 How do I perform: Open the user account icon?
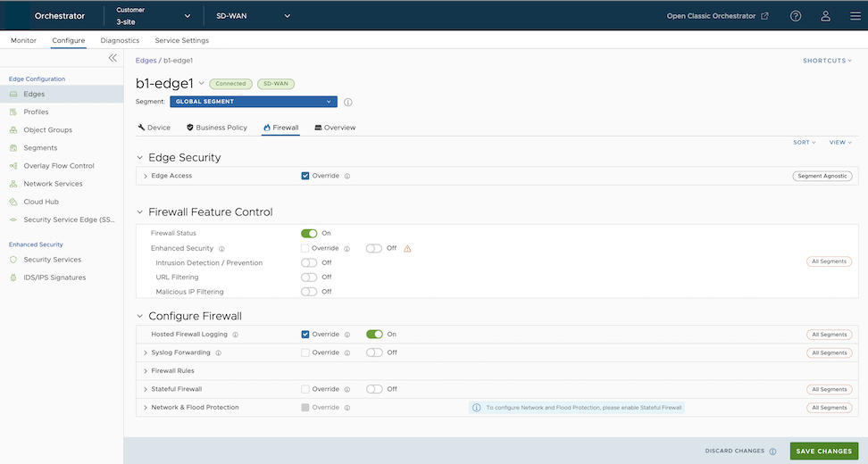(826, 16)
